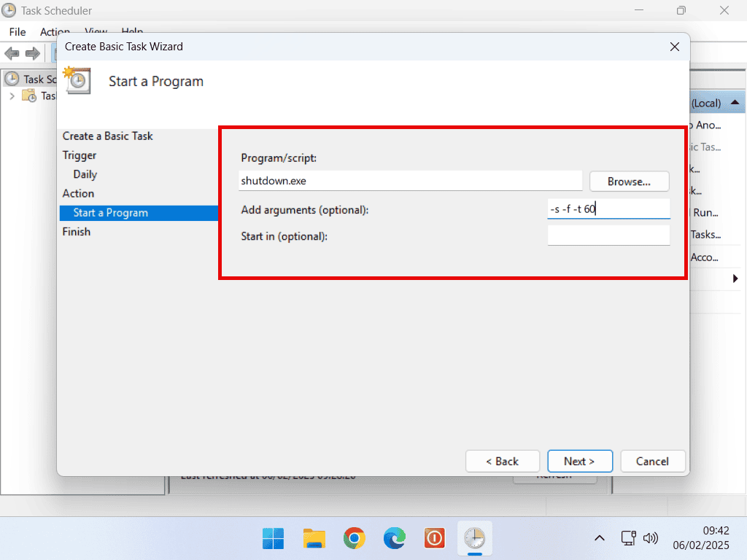Expand the Task Scheduler Library tree node
Image resolution: width=747 pixels, height=560 pixels.
(x=12, y=96)
